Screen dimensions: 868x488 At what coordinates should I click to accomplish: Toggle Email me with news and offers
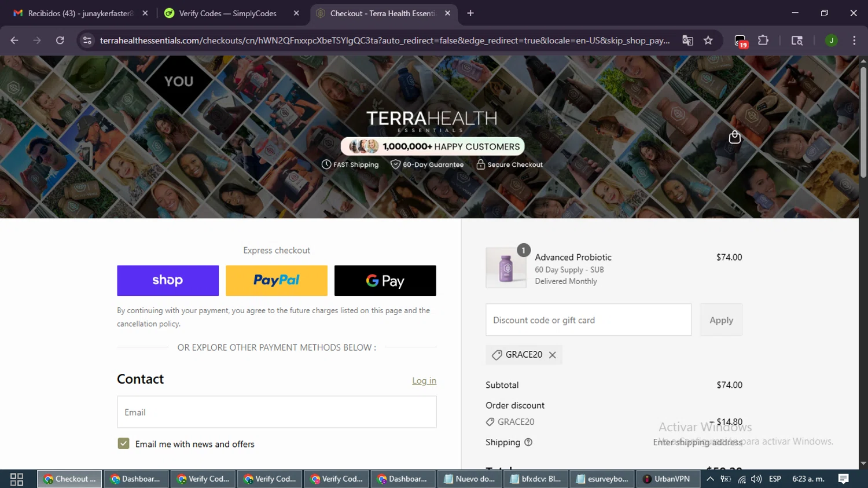click(123, 443)
